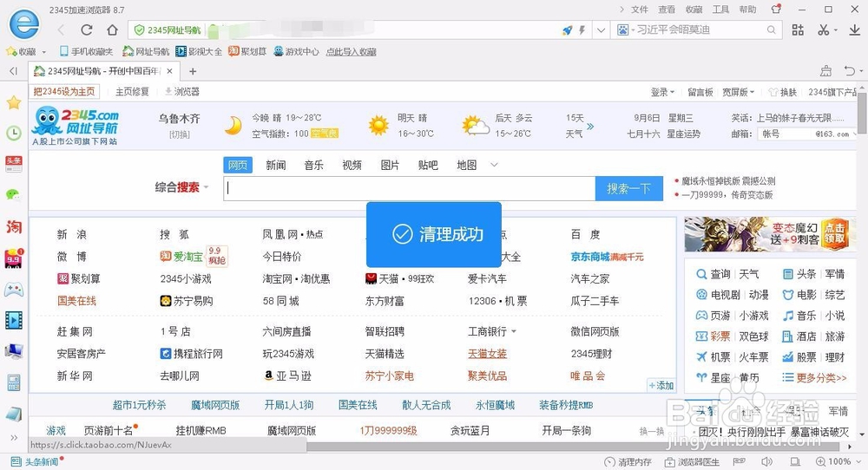This screenshot has height=470, width=868.
Task: Expand sidebar with double-arrow icon
Action: pos(14,437)
